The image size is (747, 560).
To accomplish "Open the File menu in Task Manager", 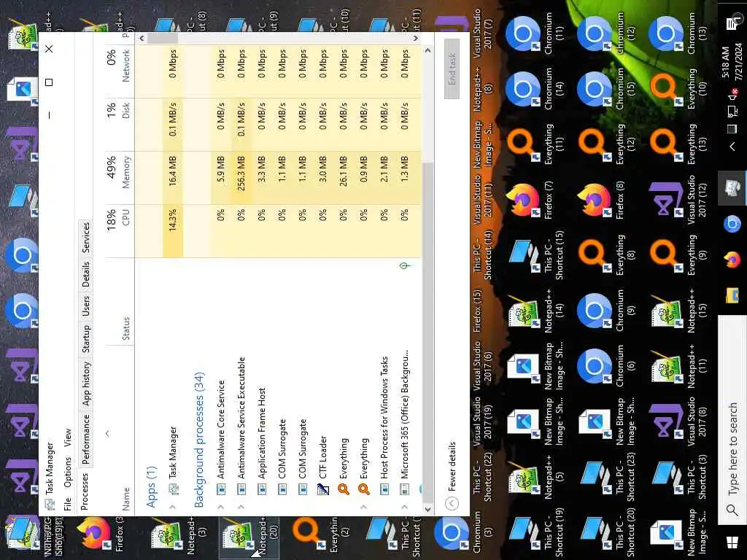I will (68, 504).
